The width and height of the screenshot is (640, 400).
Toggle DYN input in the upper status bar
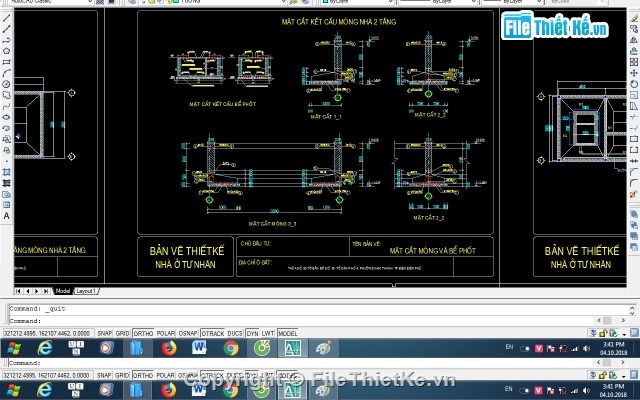(252, 333)
